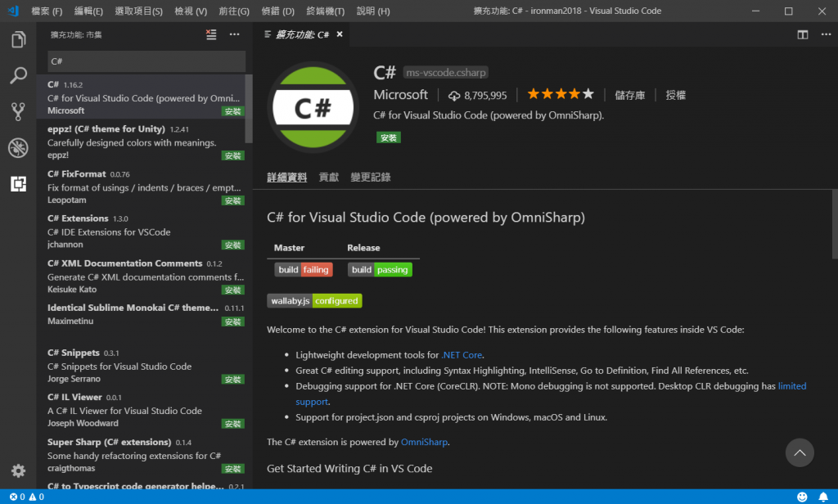Viewport: 838px width, 504px height.
Task: Open the 儲存庫 repository link
Action: point(629,95)
